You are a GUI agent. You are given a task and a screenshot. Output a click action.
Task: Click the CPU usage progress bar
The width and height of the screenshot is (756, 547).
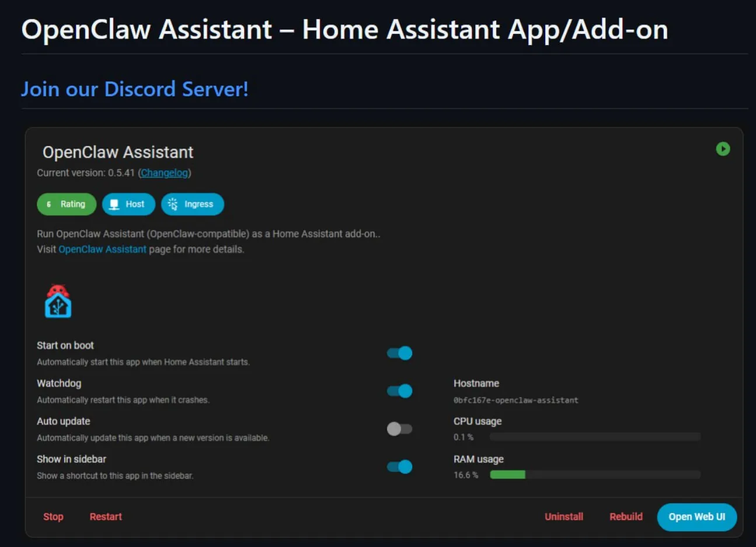click(595, 437)
